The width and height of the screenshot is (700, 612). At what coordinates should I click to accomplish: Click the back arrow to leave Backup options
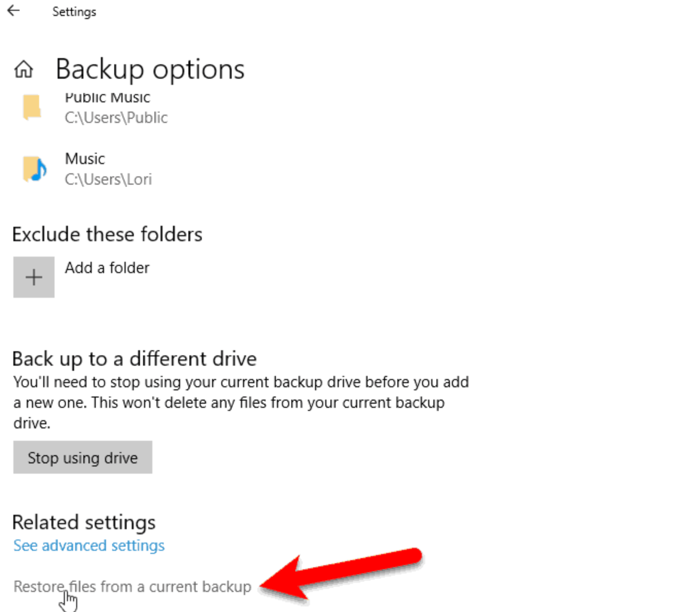(x=13, y=10)
